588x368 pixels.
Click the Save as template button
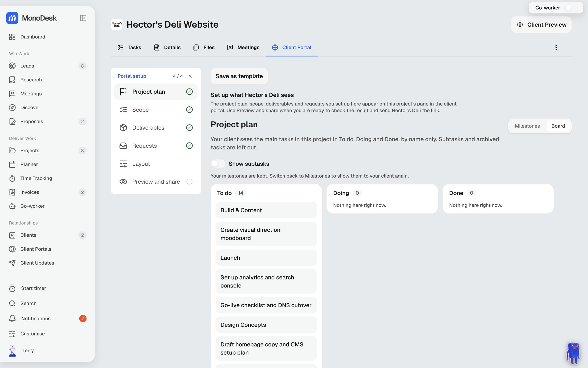click(x=239, y=76)
